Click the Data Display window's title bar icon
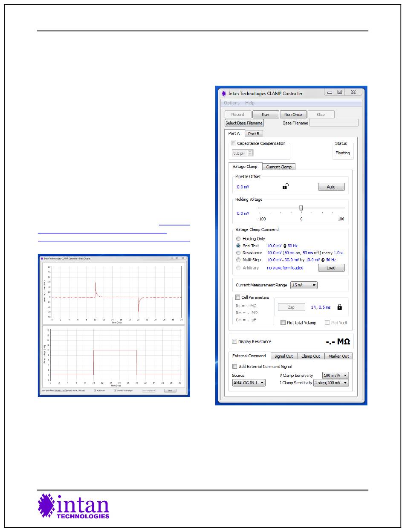 pyautogui.click(x=41, y=258)
